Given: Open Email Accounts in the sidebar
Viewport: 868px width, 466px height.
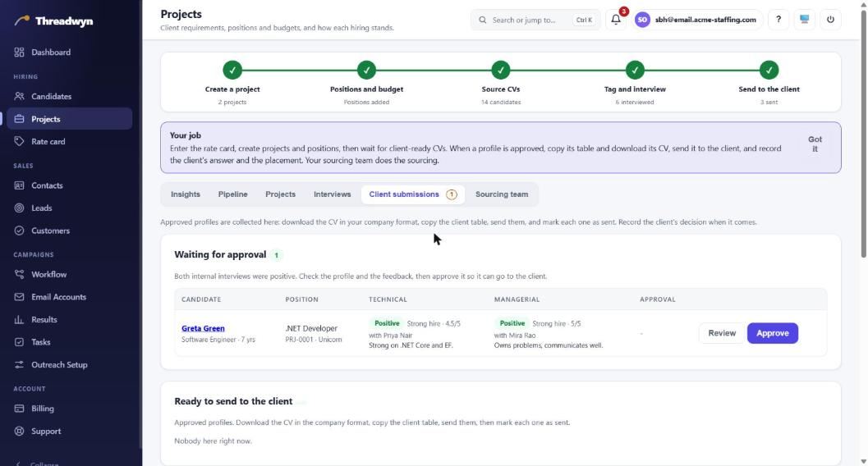Looking at the screenshot, I should pos(70,297).
